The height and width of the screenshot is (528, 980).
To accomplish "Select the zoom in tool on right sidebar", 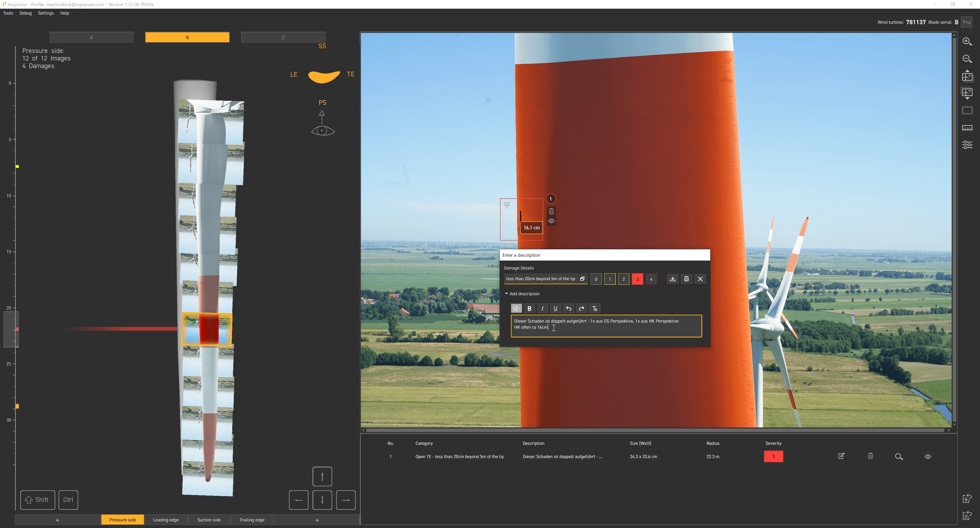I will click(967, 42).
